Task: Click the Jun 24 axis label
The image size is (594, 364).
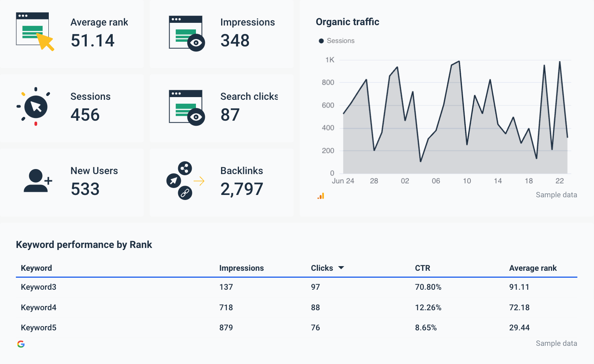Action: click(x=343, y=181)
